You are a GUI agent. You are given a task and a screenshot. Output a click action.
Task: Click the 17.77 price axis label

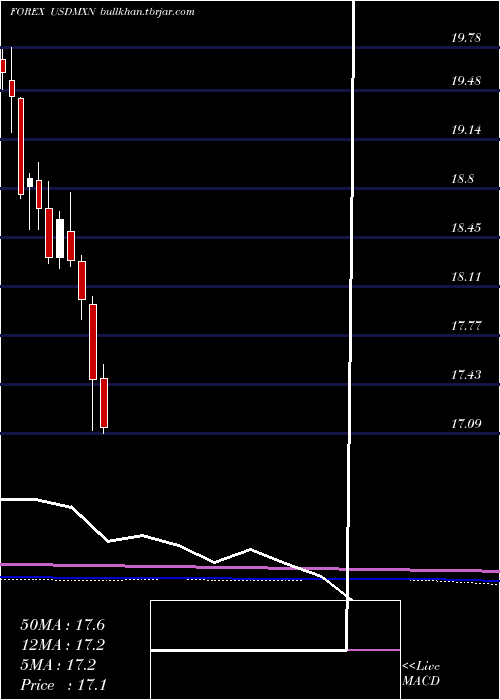point(466,325)
